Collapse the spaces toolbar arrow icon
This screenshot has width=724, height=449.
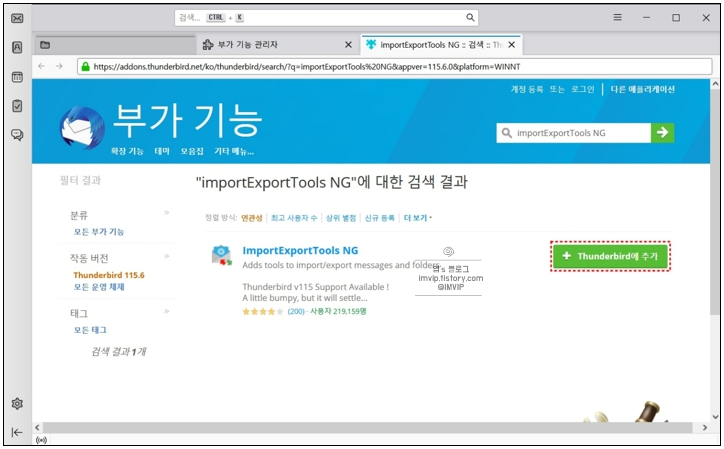[x=17, y=432]
